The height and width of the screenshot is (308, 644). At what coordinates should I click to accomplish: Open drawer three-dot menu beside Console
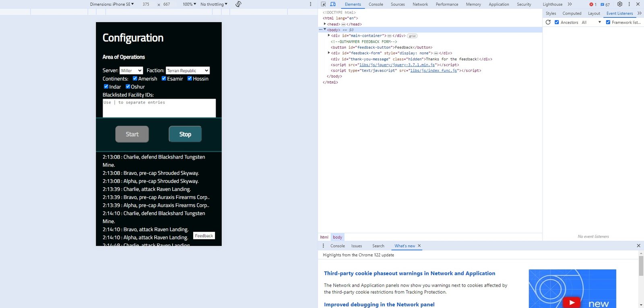[x=323, y=246]
